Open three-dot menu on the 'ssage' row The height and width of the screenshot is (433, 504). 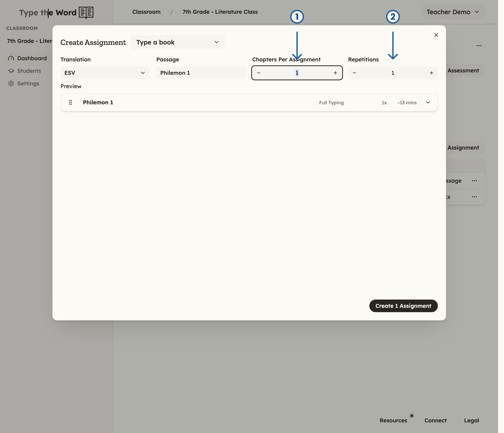click(x=474, y=181)
